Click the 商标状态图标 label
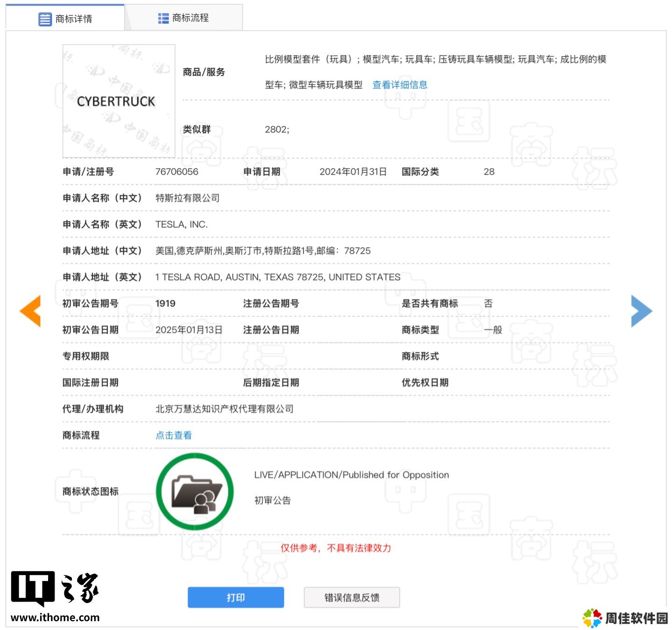The width and height of the screenshot is (672, 630). coord(91,492)
